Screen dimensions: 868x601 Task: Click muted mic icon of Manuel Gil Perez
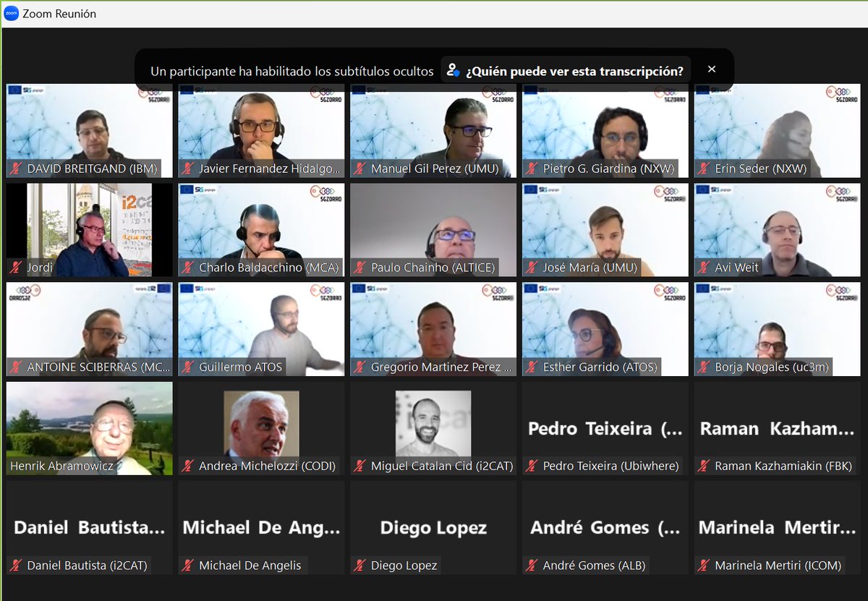360,169
